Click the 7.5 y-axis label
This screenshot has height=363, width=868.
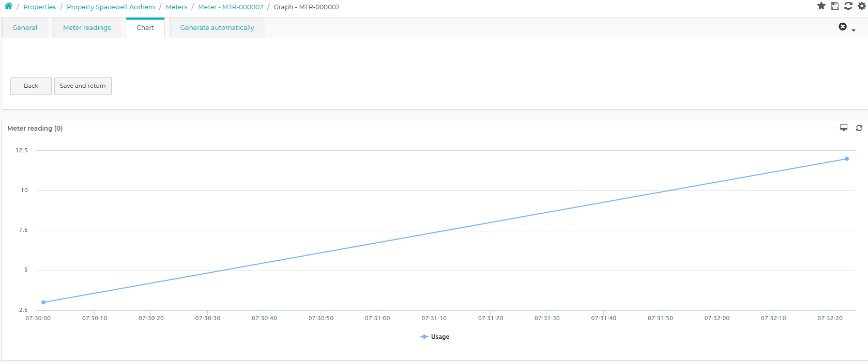[x=23, y=230]
